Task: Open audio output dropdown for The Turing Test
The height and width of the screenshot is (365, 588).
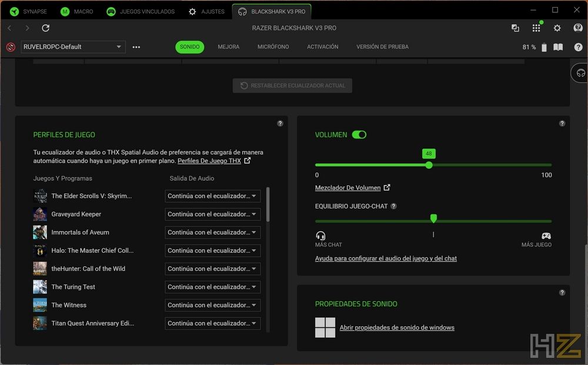Action: point(213,287)
